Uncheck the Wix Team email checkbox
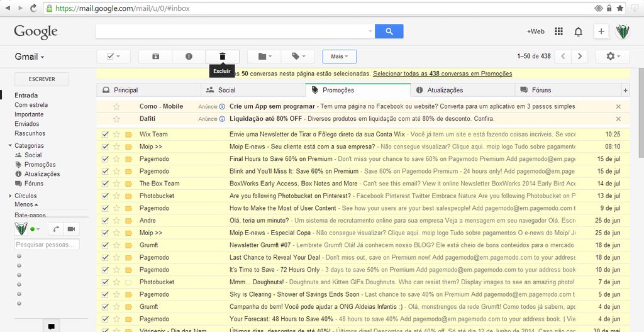 click(105, 135)
